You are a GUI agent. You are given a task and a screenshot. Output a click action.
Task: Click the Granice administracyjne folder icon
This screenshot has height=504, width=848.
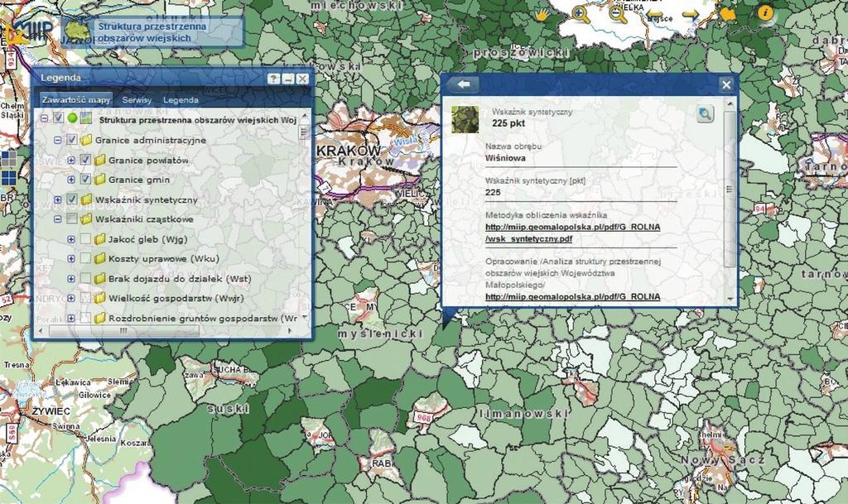click(86, 140)
